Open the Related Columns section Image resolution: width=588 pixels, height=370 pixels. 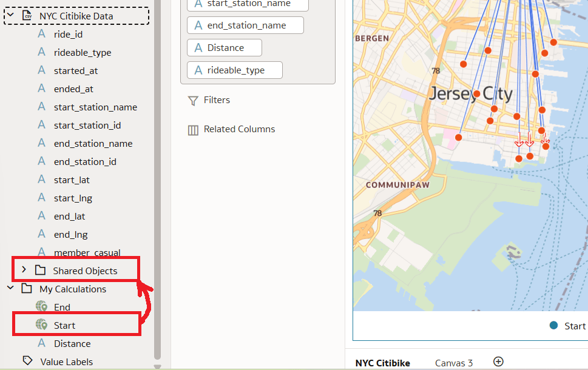click(x=239, y=129)
